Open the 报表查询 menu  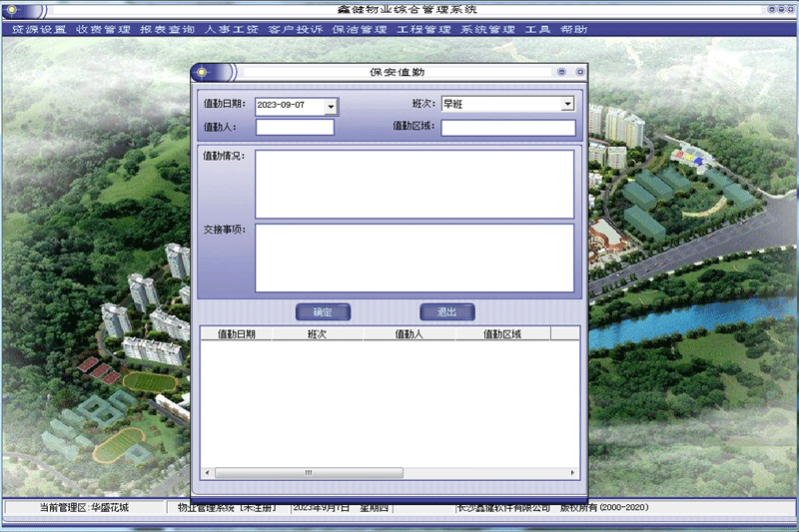(x=168, y=30)
